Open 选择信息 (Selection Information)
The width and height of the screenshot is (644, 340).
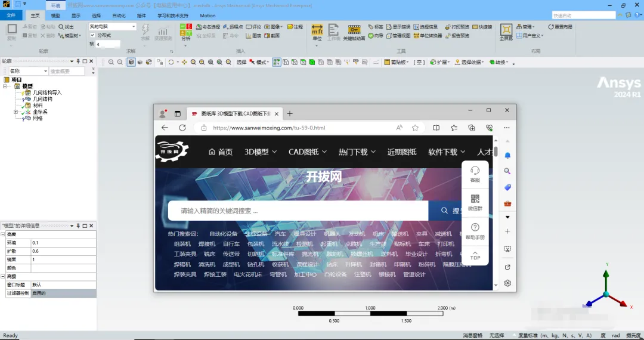coord(426,27)
